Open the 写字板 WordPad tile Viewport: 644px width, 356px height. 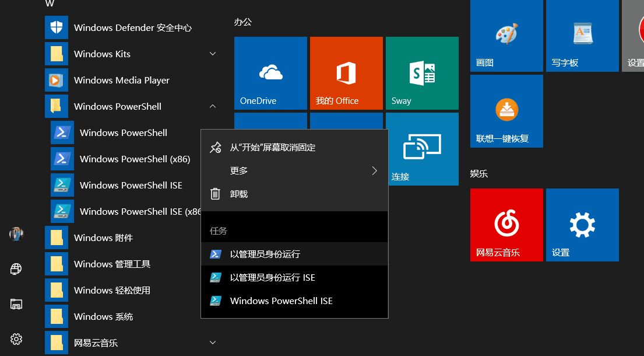pyautogui.click(x=582, y=36)
